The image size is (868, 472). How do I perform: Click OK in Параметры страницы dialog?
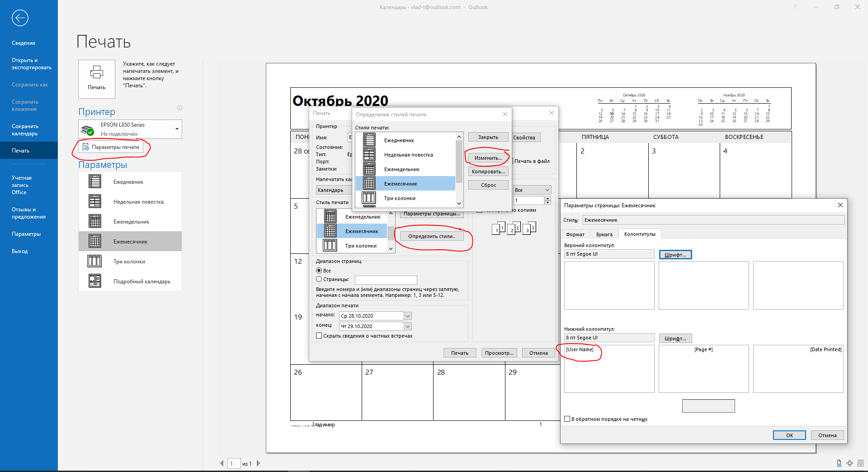click(x=789, y=435)
